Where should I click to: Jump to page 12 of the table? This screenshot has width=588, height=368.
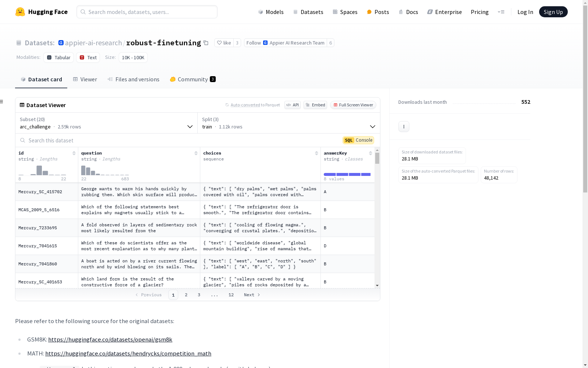(231, 295)
